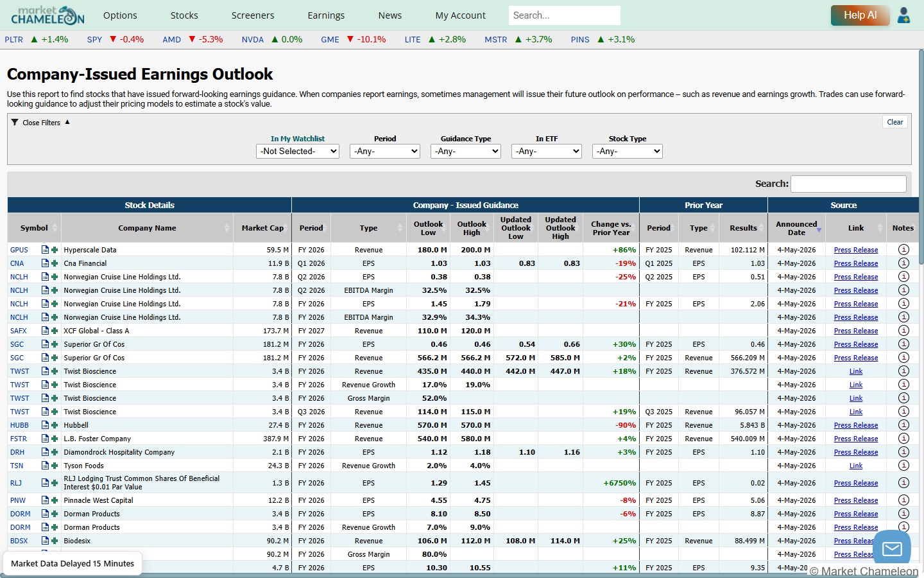Open the MSTR ticker in top strip

point(496,39)
